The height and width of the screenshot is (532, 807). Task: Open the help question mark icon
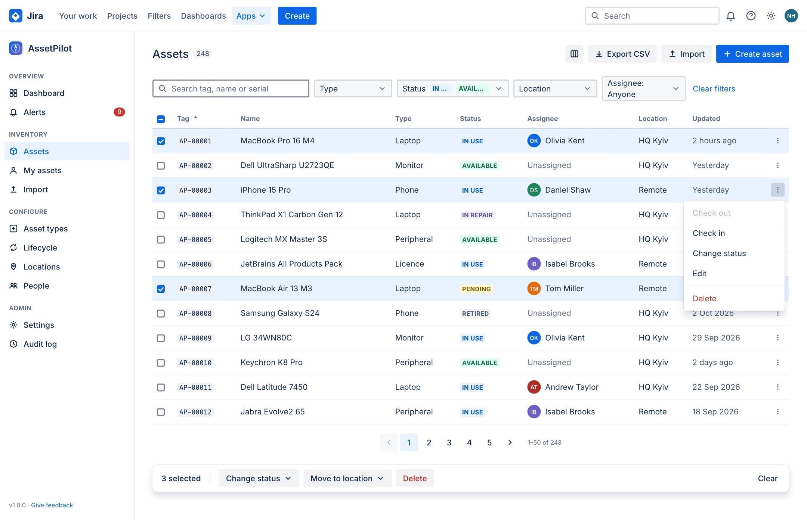coord(751,16)
